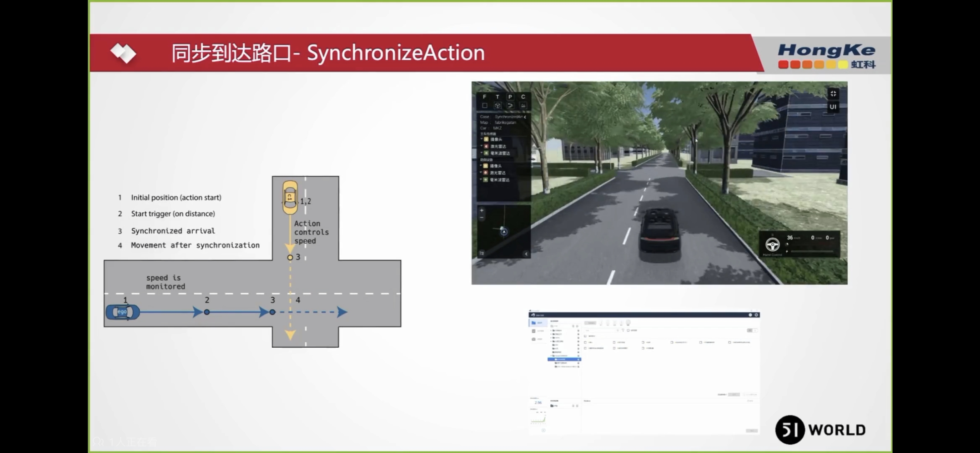Check the first case checkbox in list
This screenshot has width=980, height=453.
point(585,342)
